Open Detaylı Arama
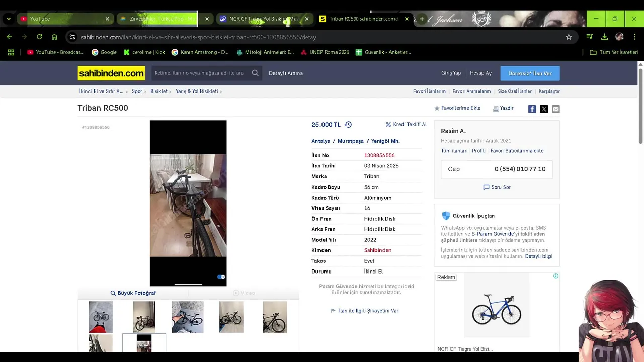 286,73
